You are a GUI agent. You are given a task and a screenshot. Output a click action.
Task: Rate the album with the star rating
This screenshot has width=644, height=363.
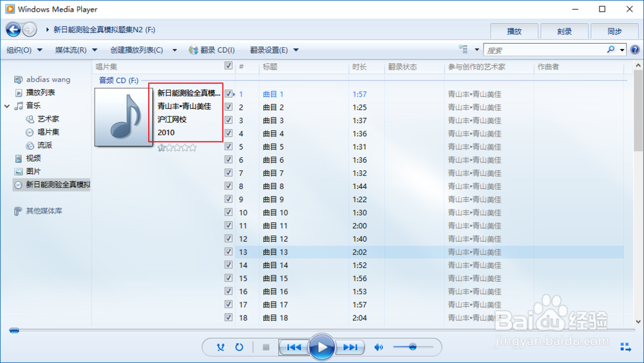[177, 148]
